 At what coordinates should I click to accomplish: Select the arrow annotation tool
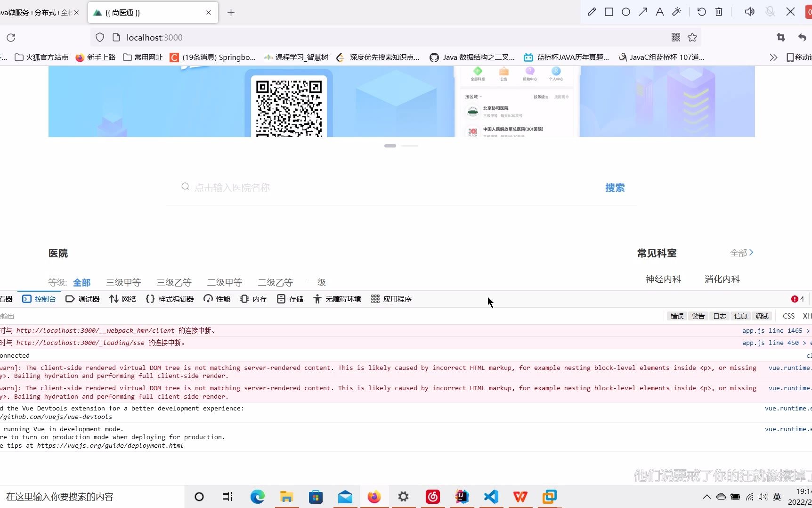click(x=643, y=12)
